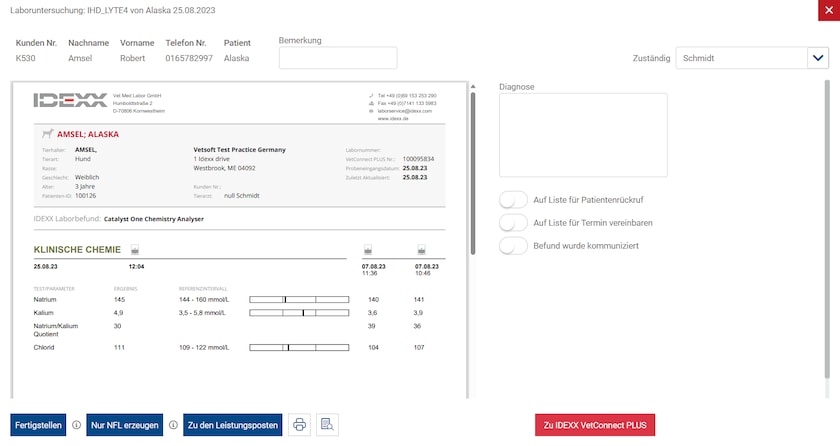Toggle Auf Liste für Termin vereinbaren
Screen dimensions: 840x446
(513, 223)
